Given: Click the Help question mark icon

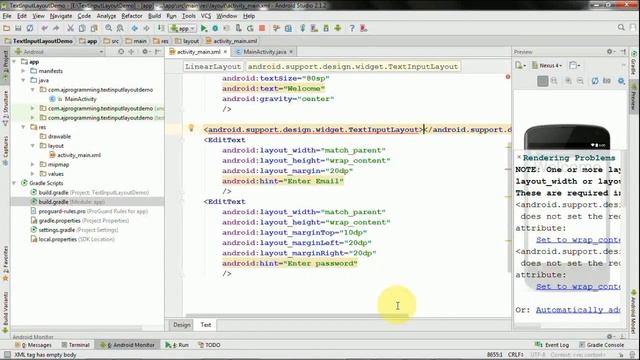Looking at the screenshot, I should (x=352, y=28).
